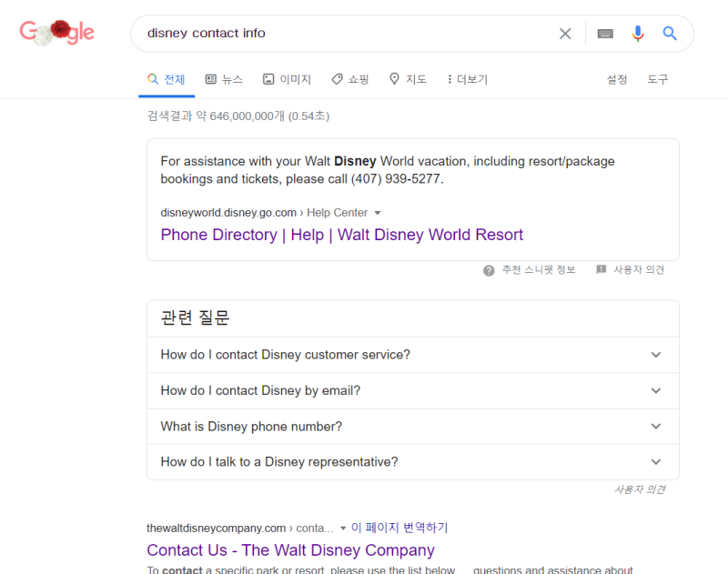Open 설정 settings menu
Screen dimensions: 728x574
pyautogui.click(x=617, y=79)
